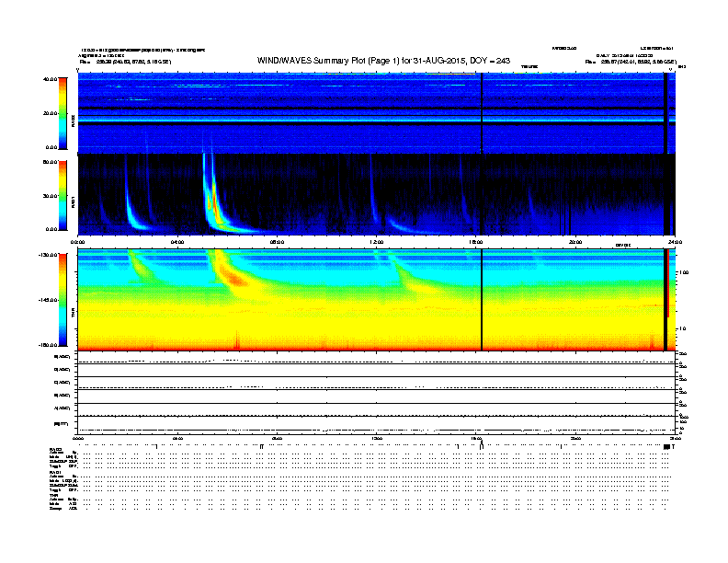Click the 08:00 label on the bottom time axis
Screen dimensions: 728x563
(277, 438)
